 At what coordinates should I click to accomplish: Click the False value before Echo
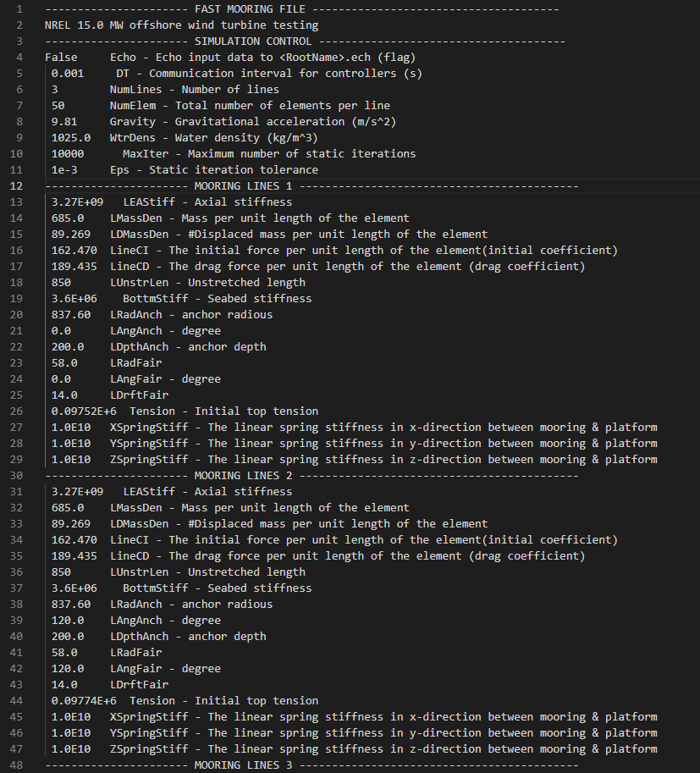[x=61, y=57]
